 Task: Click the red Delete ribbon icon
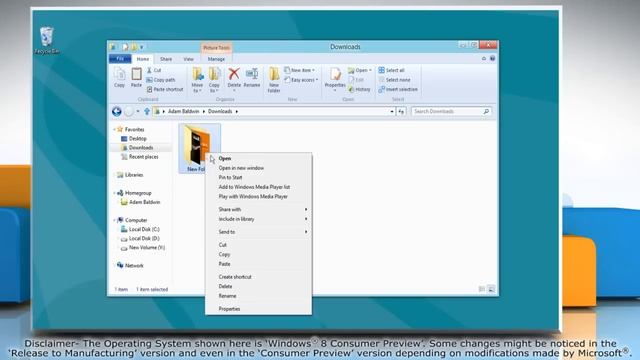[x=234, y=78]
